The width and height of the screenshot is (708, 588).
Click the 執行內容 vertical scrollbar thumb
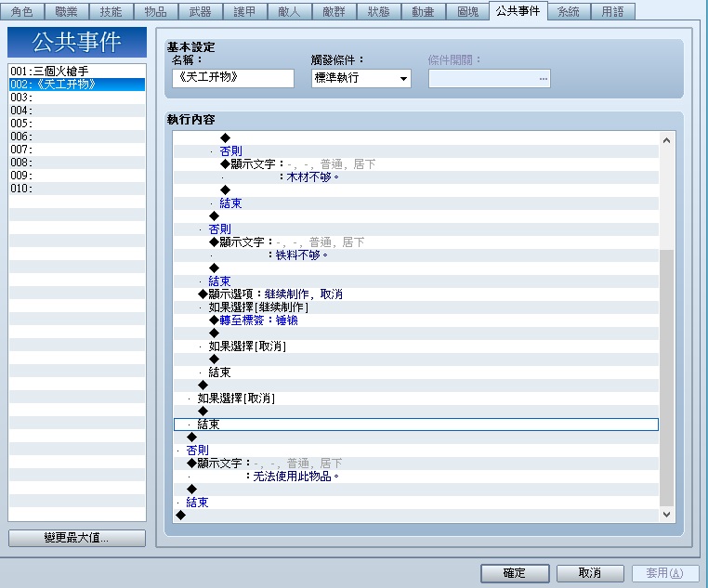pos(666,377)
